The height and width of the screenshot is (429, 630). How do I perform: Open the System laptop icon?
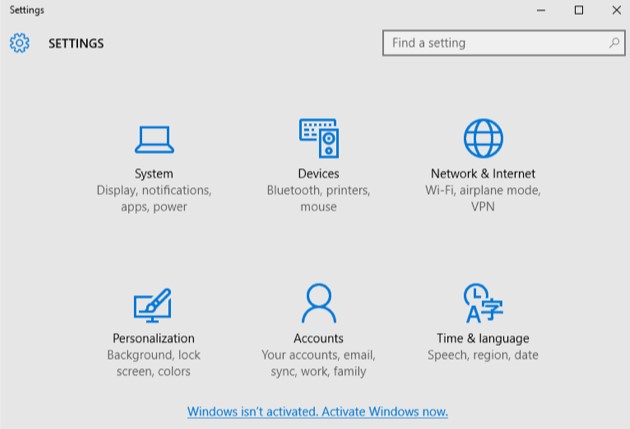[154, 139]
